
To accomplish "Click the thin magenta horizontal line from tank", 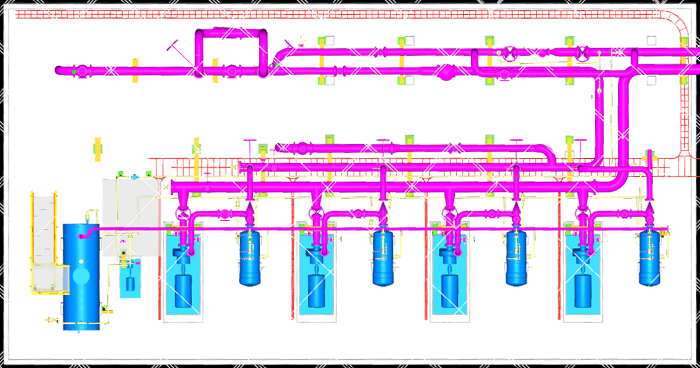I will point(375,229).
